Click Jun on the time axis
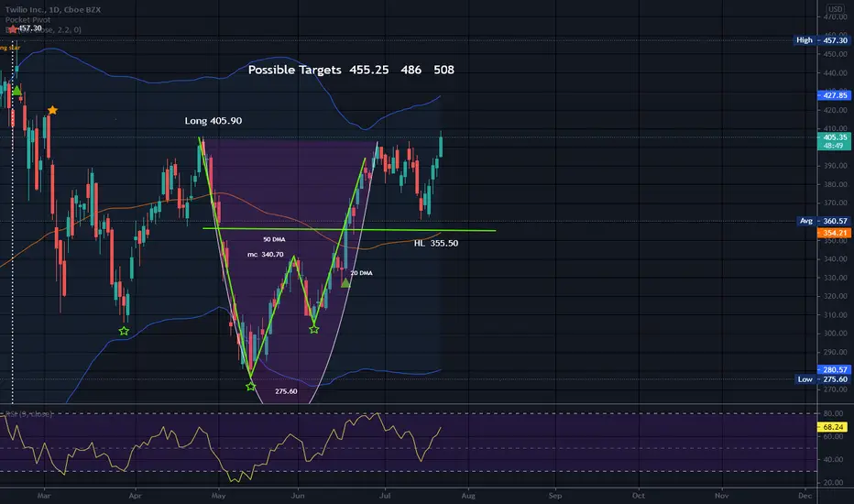This screenshot has width=854, height=504. tap(298, 495)
